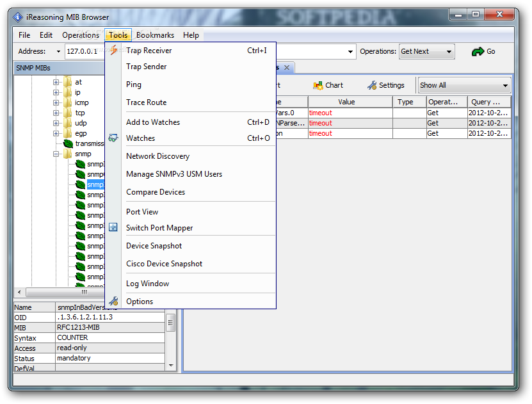Click the Type column header

click(x=409, y=102)
